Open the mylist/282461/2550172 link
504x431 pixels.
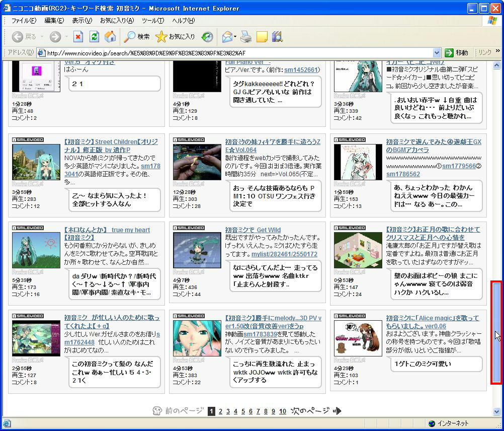click(284, 254)
